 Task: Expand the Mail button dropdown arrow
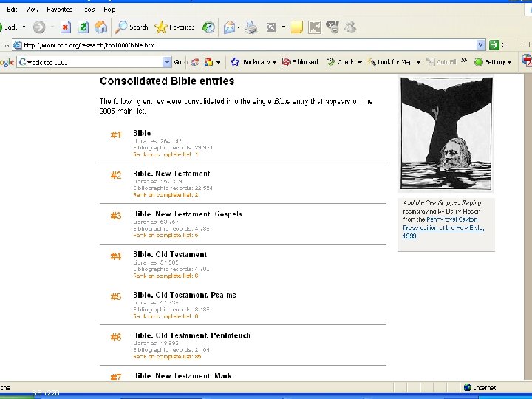(x=239, y=27)
